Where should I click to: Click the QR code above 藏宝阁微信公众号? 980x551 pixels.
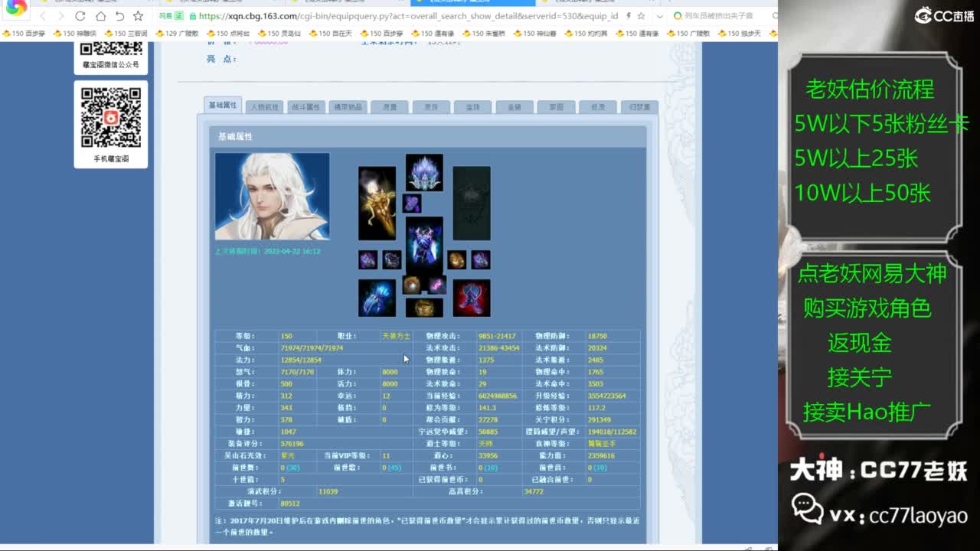click(x=111, y=47)
